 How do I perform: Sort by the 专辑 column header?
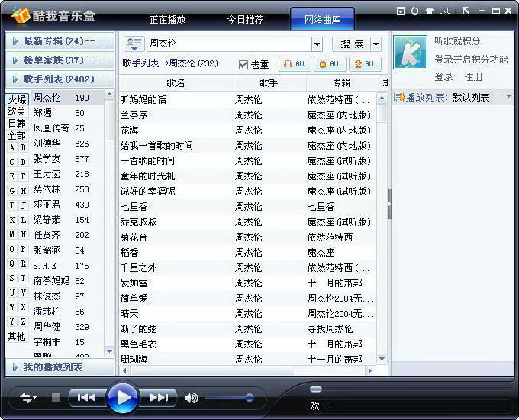tap(342, 82)
